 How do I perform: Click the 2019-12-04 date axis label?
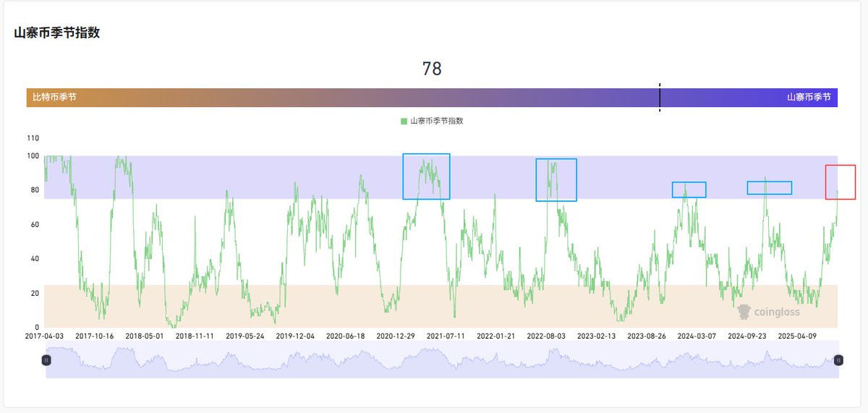click(295, 336)
